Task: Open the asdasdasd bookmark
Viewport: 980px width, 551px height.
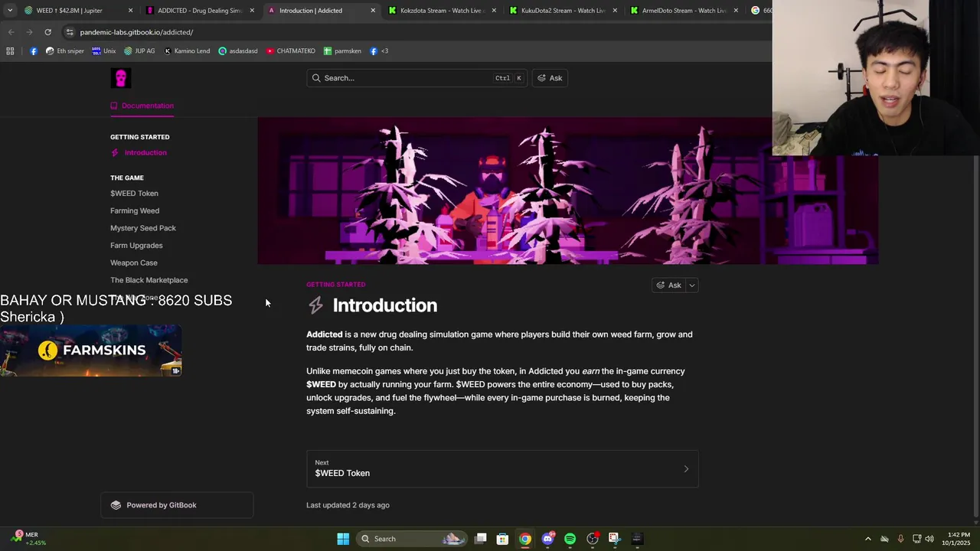Action: [238, 51]
